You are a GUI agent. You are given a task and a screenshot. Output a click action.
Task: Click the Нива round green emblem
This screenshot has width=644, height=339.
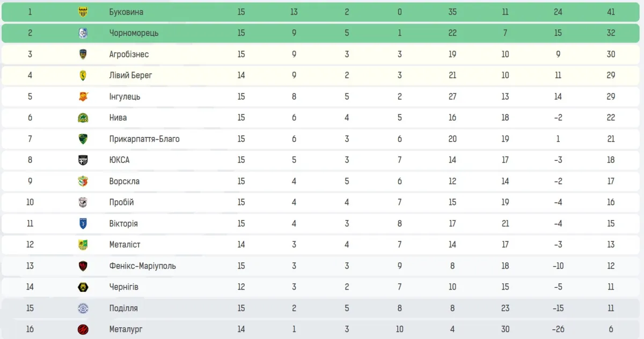[83, 118]
